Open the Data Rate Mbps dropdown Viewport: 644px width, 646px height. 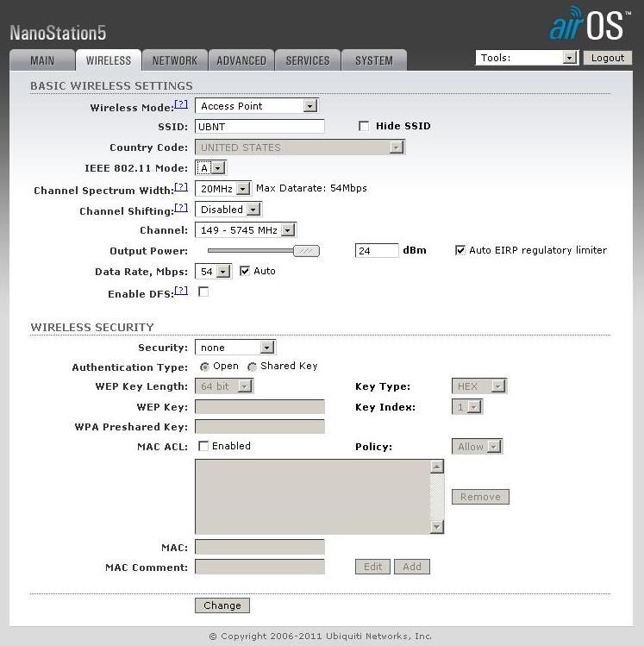(x=213, y=272)
